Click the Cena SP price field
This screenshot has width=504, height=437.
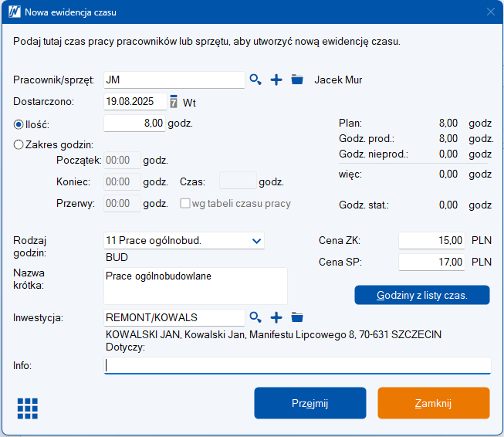432,263
